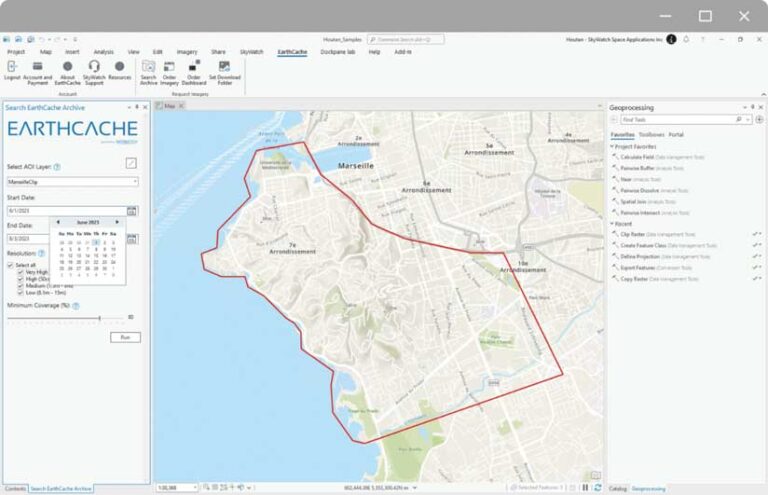Close the Search EarthCache Archive pane
The image size is (768, 495).
[145, 107]
